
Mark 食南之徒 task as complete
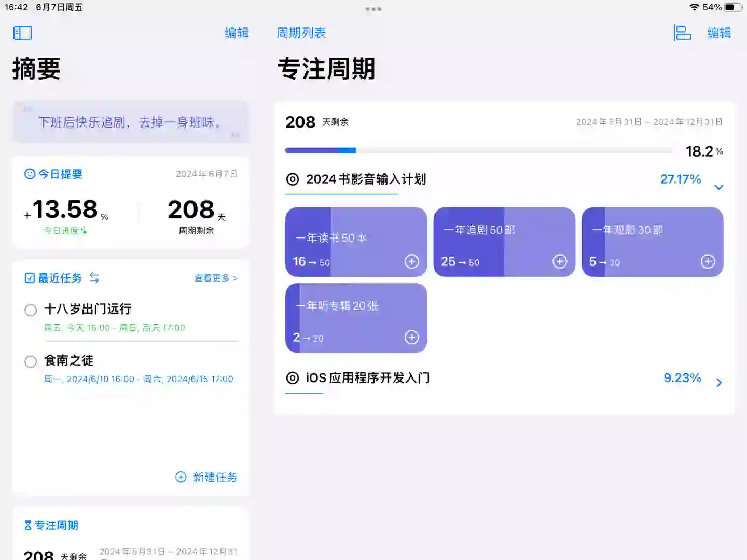click(30, 361)
